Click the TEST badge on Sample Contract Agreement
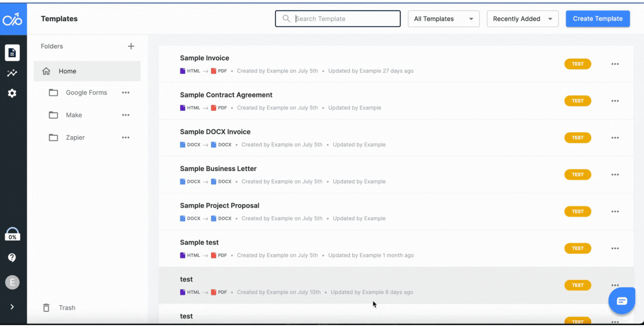 (577, 101)
